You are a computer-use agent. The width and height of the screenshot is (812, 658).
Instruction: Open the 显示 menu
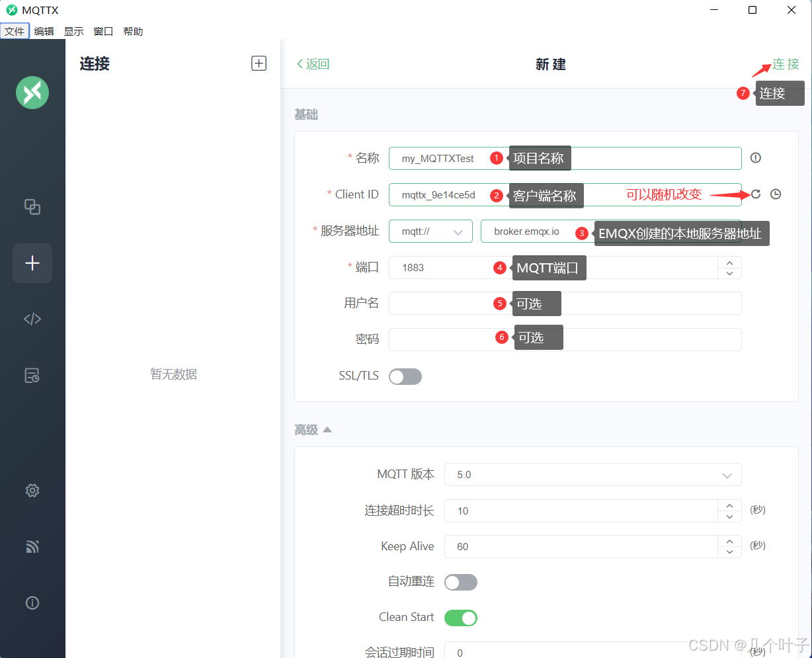click(74, 31)
